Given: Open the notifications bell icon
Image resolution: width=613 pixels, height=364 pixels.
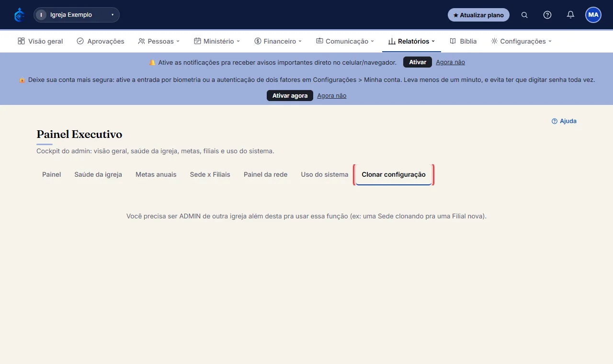Looking at the screenshot, I should coord(570,15).
